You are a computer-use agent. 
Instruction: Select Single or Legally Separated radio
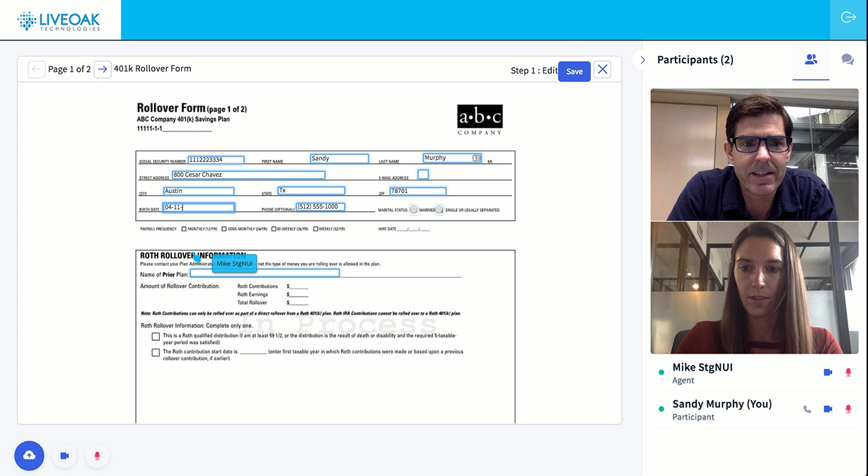439,209
